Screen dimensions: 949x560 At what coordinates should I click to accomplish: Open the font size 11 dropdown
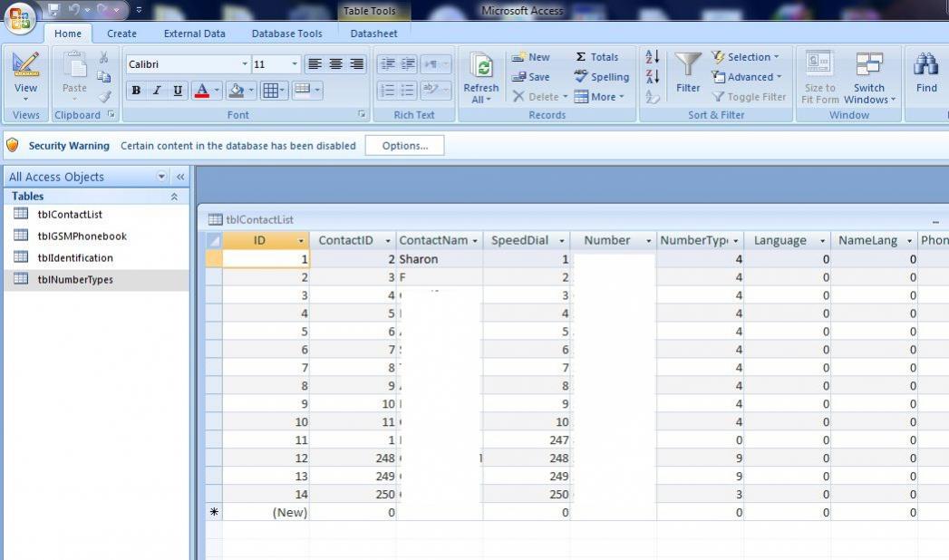(x=295, y=64)
